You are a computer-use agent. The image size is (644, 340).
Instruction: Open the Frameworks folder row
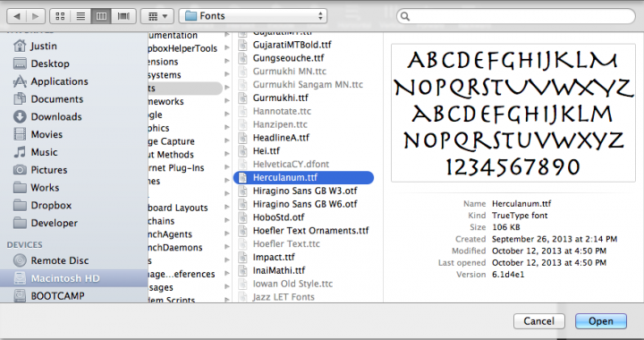pyautogui.click(x=189, y=101)
